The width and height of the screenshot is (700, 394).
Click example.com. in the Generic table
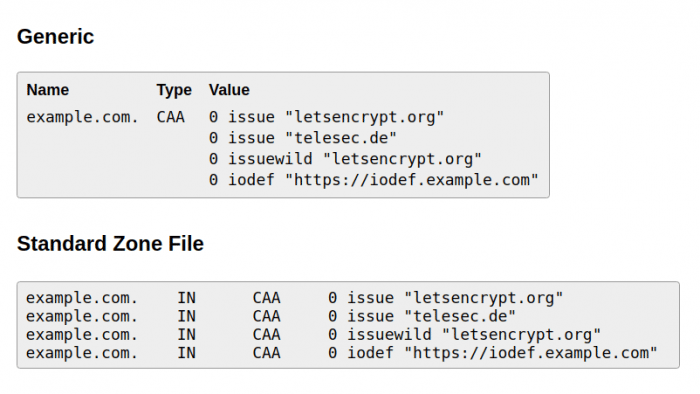[x=83, y=117]
